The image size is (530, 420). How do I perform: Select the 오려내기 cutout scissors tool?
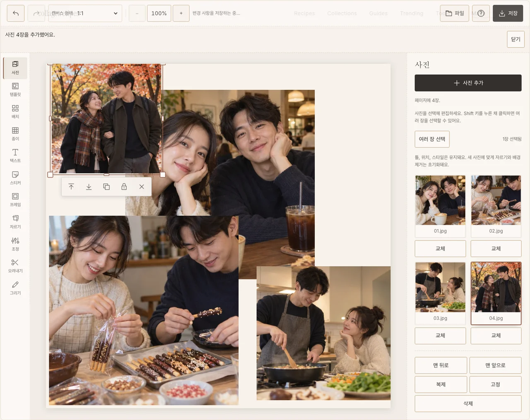15,266
